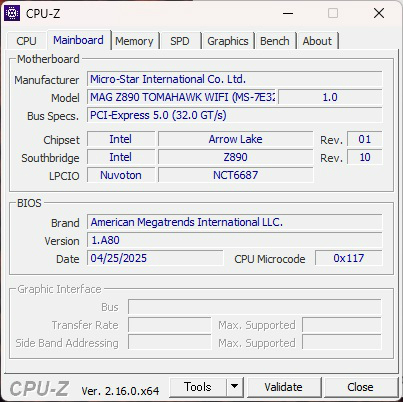Click the Bus Specs. label
The image size is (403, 402).
[53, 116]
